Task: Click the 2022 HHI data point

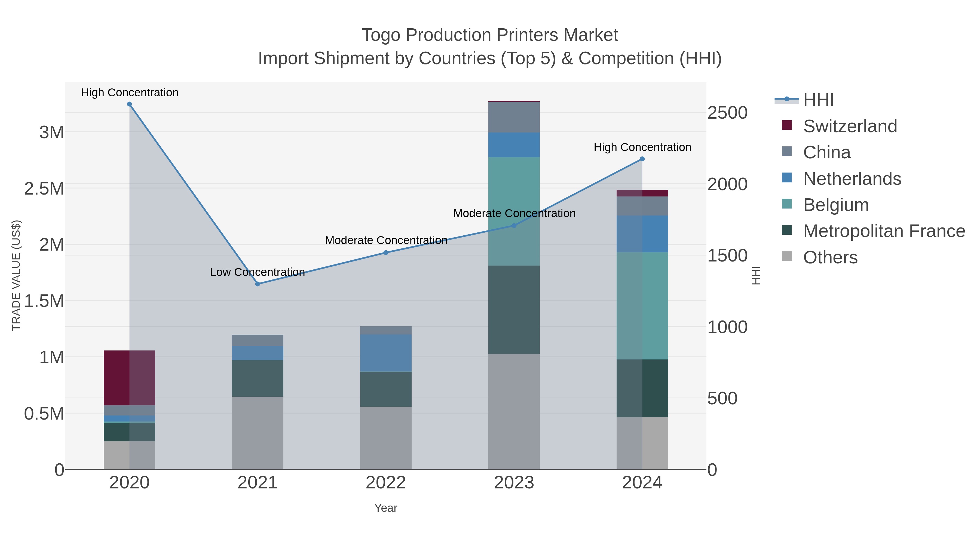Action: tap(386, 253)
